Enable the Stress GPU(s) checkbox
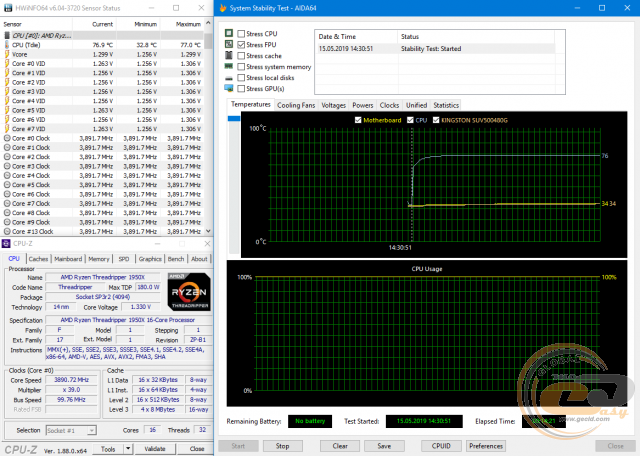The image size is (640, 456). [x=241, y=89]
